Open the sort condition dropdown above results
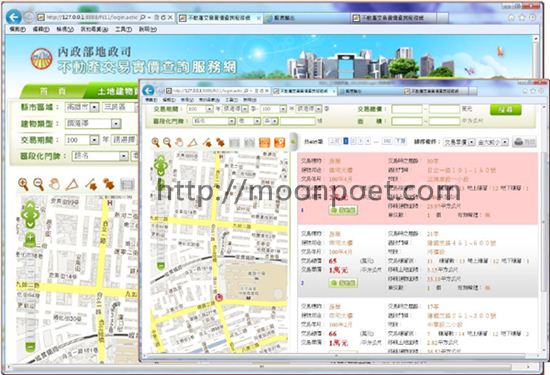The height and width of the screenshot is (375, 550). (x=460, y=142)
